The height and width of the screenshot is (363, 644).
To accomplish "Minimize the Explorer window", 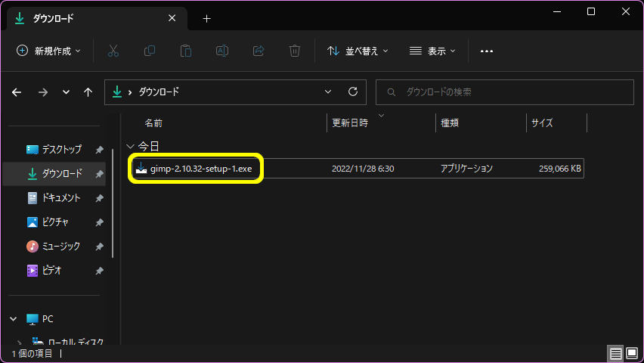I will coord(557,11).
